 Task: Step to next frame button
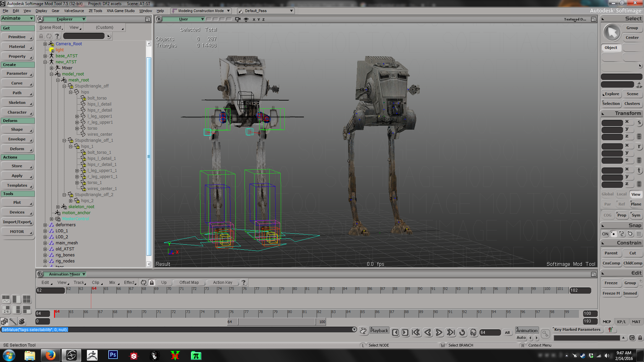pyautogui.click(x=405, y=333)
